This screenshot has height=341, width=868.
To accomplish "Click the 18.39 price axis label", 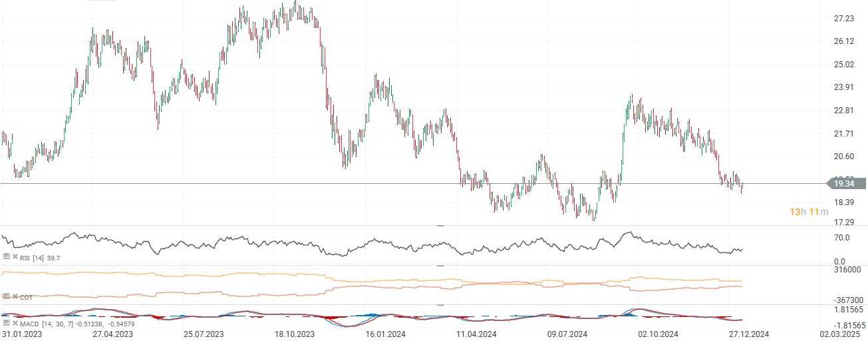I will pyautogui.click(x=843, y=202).
